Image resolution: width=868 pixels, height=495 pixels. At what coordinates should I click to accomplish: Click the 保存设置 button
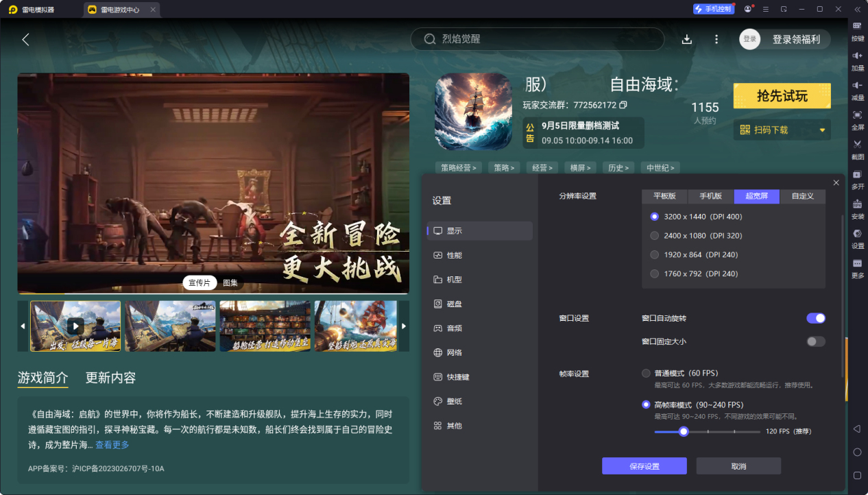point(644,466)
